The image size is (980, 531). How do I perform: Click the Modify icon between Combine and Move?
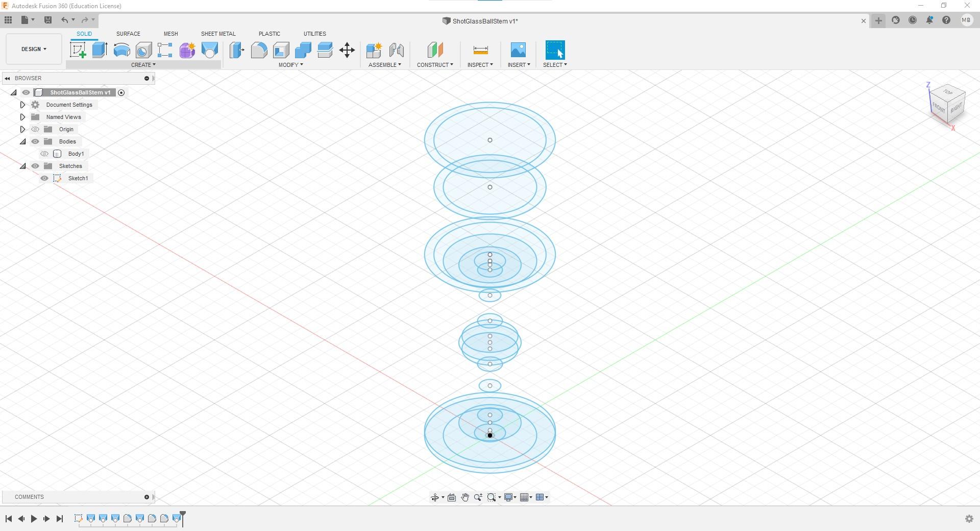coord(325,50)
